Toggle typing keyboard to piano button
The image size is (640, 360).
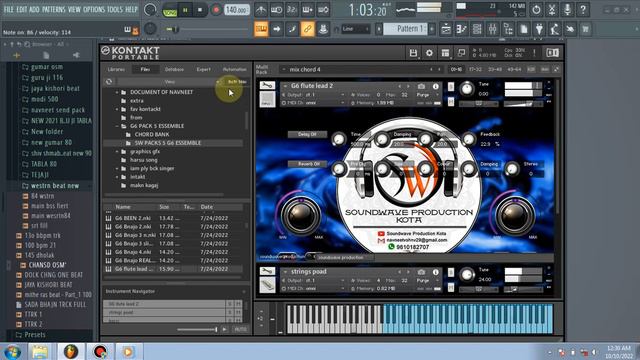[x=261, y=29]
